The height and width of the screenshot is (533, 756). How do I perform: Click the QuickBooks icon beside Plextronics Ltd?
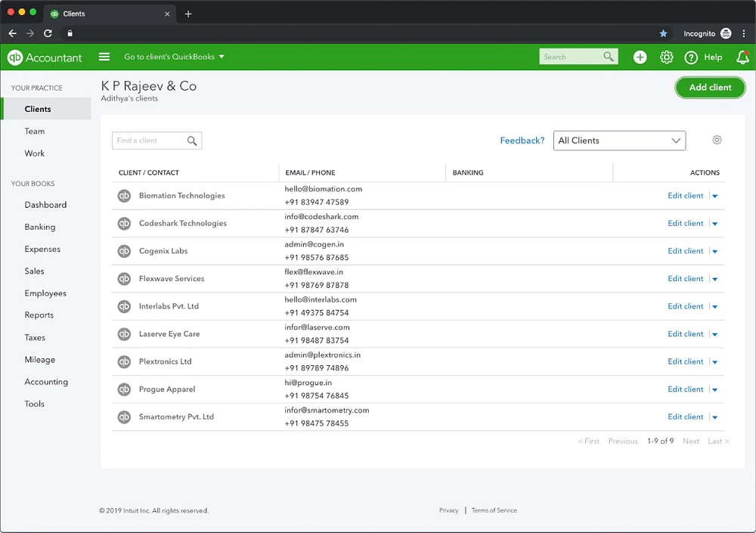[125, 362]
